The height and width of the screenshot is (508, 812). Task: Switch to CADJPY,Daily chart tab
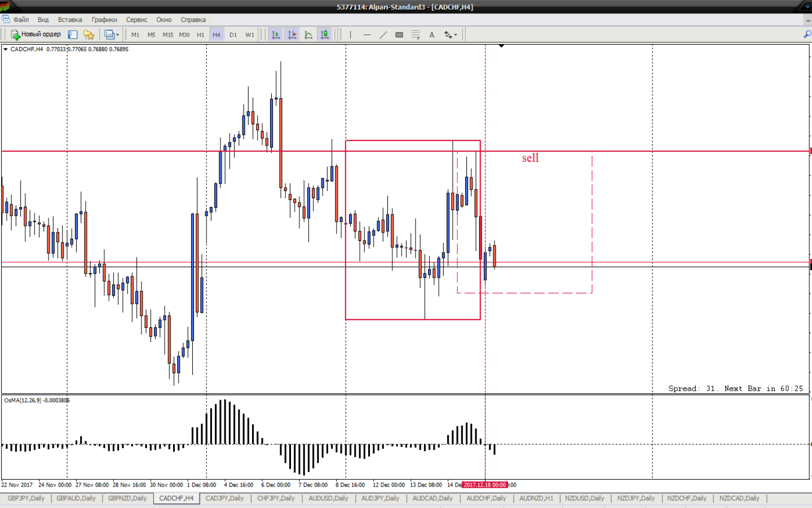[x=224, y=498]
